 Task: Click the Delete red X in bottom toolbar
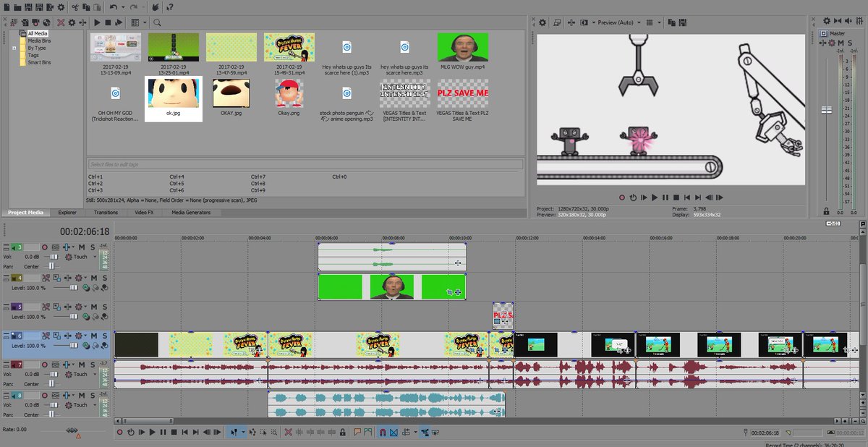tap(288, 432)
